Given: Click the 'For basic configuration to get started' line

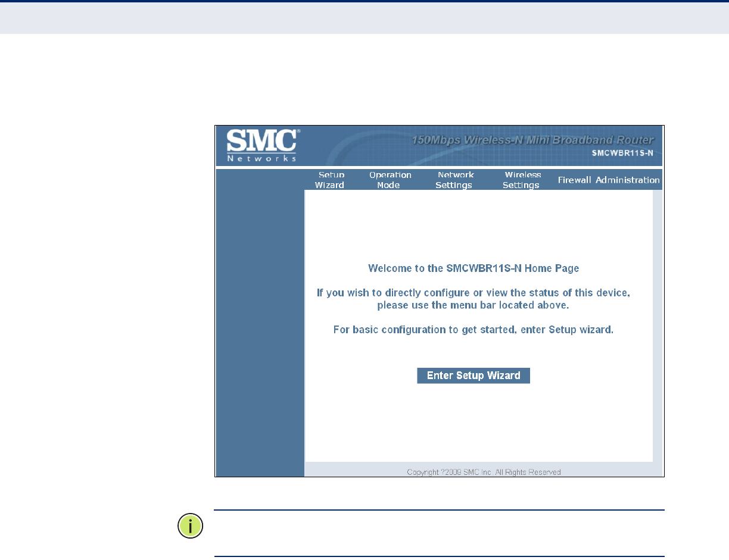Looking at the screenshot, I should (x=473, y=329).
